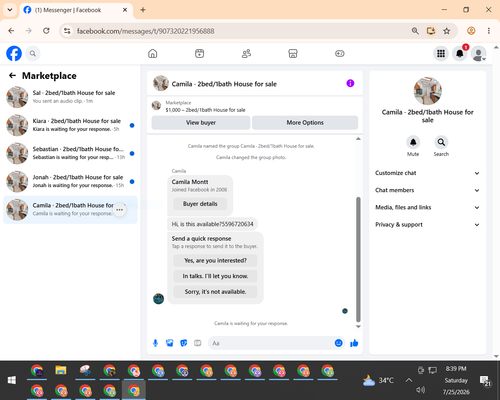Open the emoji picker in the message box
Screen dimensions: 500x400
tap(338, 343)
